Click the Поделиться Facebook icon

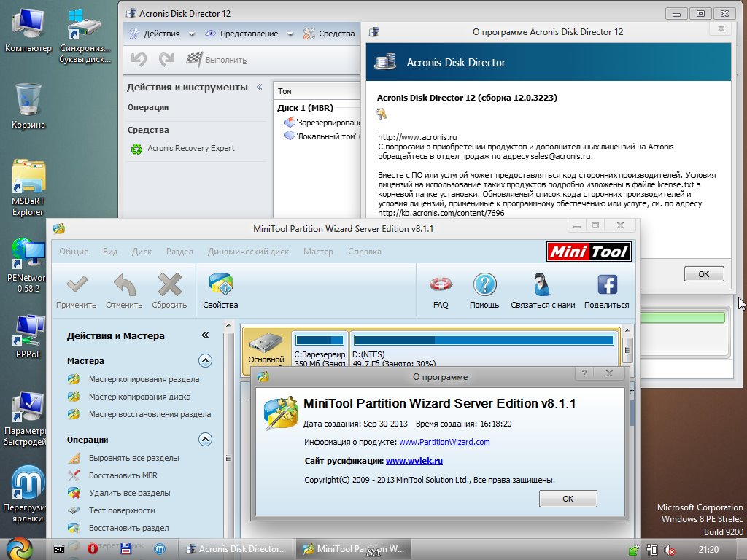click(x=606, y=292)
